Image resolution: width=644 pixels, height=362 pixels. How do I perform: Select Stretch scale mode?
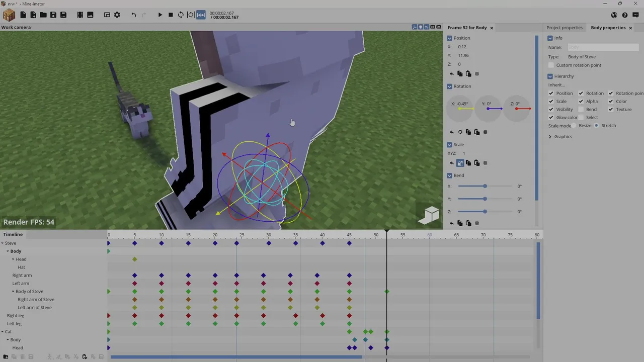[x=596, y=126]
